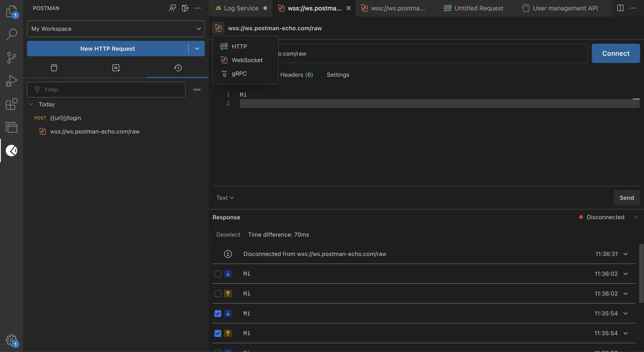Open the arrow beside New HTTP Request
This screenshot has width=644, height=352.
point(197,48)
